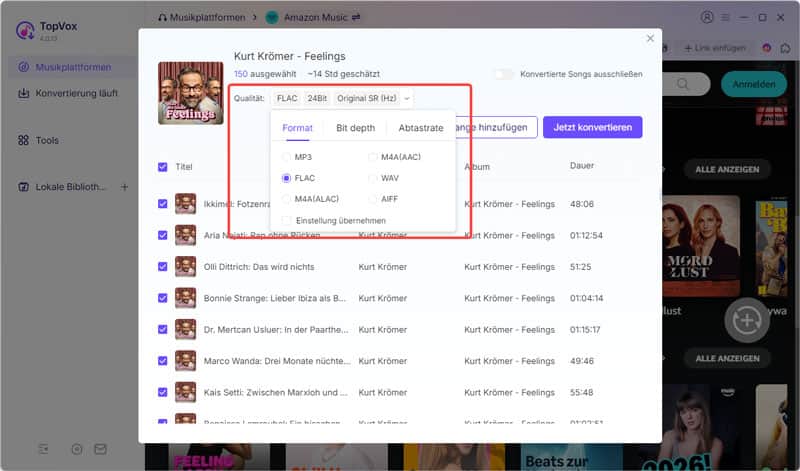
Task: Click the Amazon Music search field
Action: point(686,84)
